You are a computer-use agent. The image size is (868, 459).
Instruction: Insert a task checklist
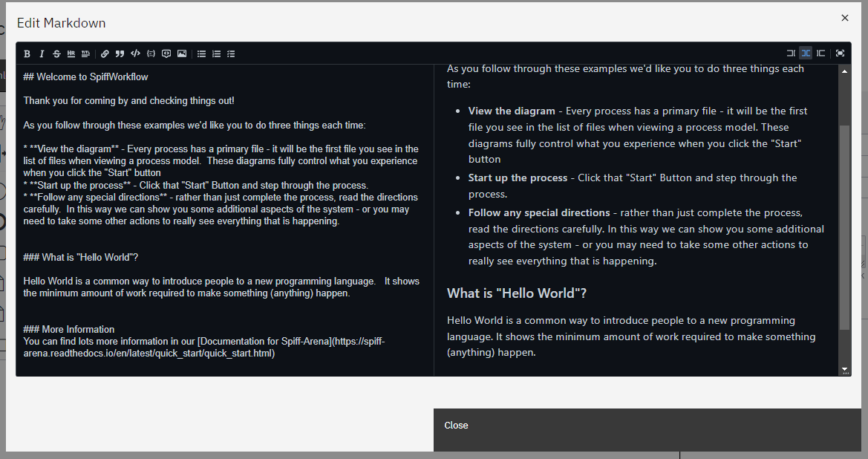tap(231, 53)
